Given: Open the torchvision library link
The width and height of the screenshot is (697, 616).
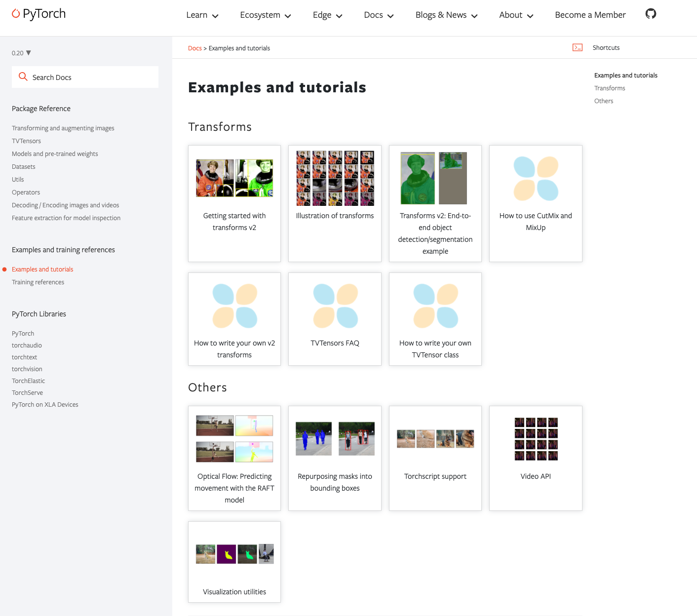Looking at the screenshot, I should (27, 369).
